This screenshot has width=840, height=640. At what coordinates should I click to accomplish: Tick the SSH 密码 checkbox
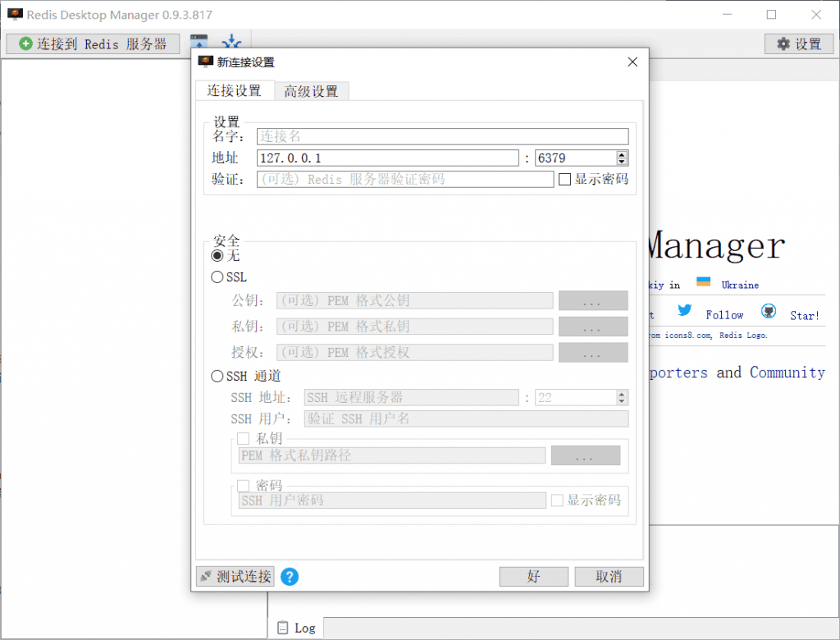tap(243, 486)
